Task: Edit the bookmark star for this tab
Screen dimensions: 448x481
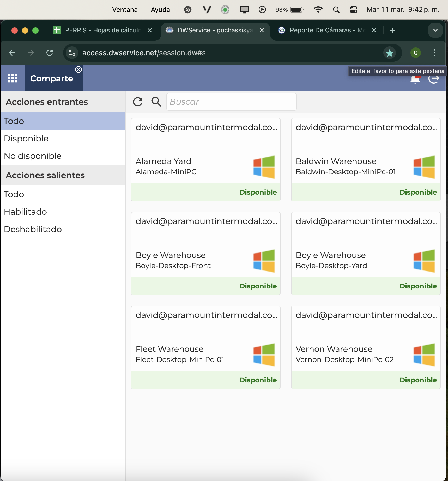Action: point(390,53)
